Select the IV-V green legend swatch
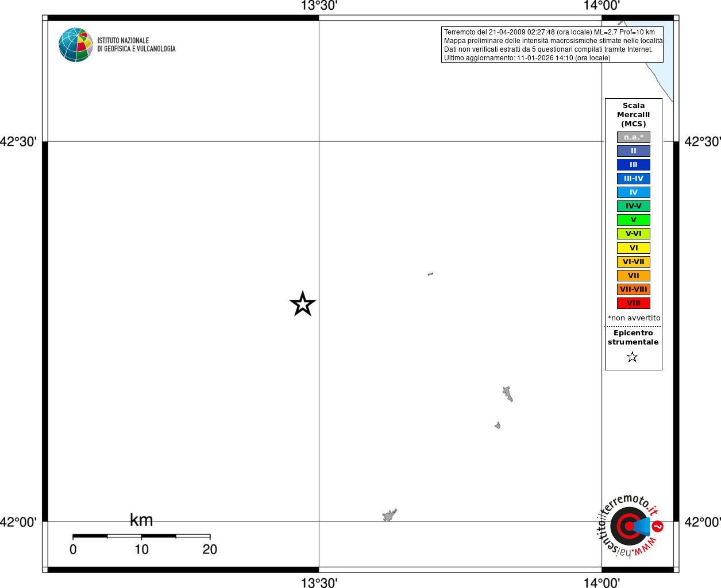 point(634,206)
